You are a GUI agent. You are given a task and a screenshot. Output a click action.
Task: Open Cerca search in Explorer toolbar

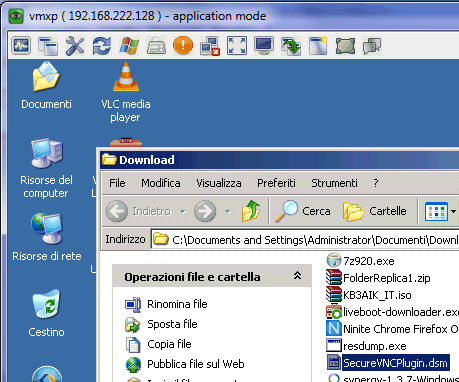tap(303, 211)
